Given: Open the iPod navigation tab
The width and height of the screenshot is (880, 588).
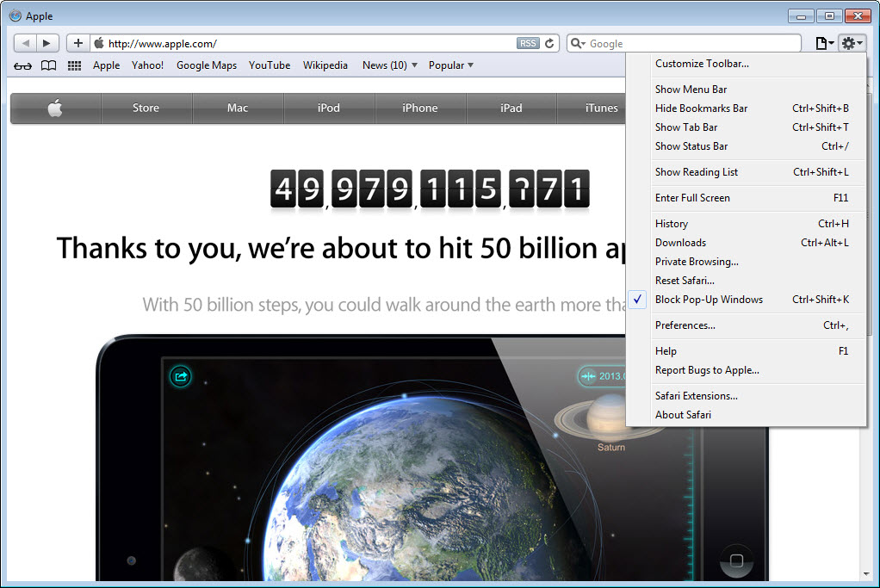Looking at the screenshot, I should pos(329,108).
